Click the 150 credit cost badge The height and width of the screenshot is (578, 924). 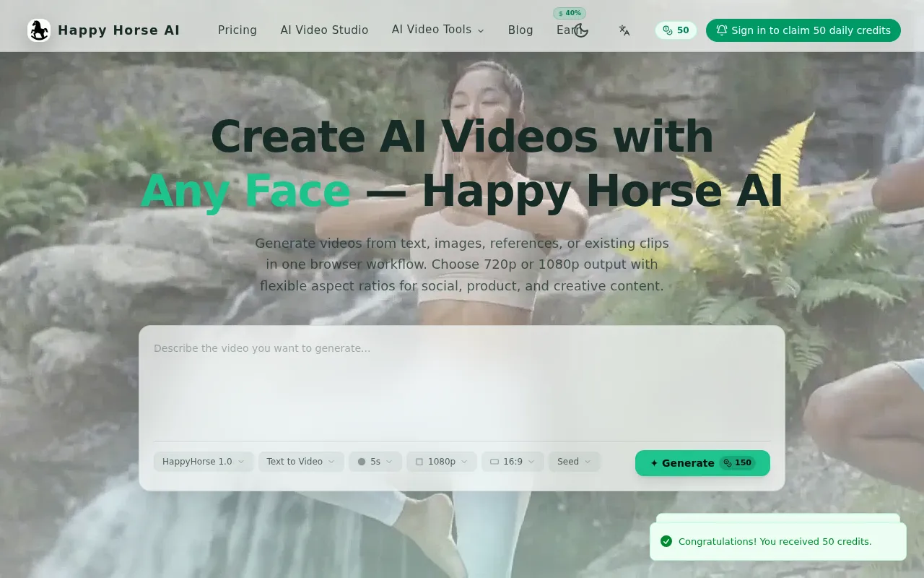click(737, 463)
